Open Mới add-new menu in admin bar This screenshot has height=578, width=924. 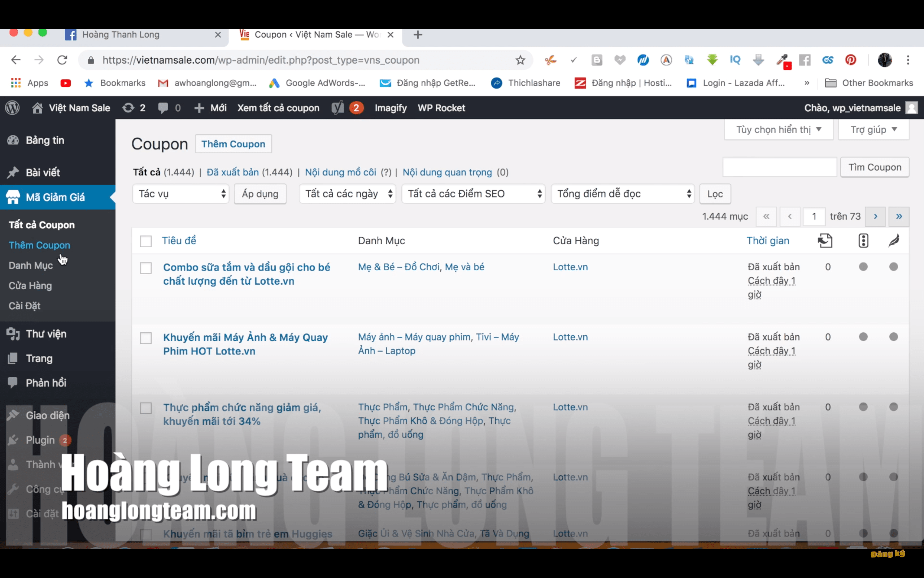[210, 108]
